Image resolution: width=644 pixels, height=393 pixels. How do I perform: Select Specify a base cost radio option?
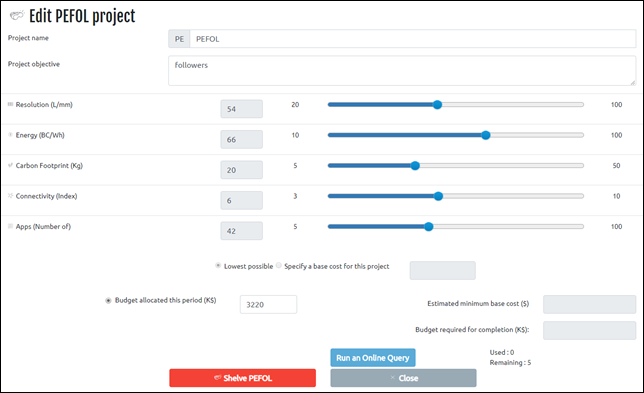click(x=279, y=266)
